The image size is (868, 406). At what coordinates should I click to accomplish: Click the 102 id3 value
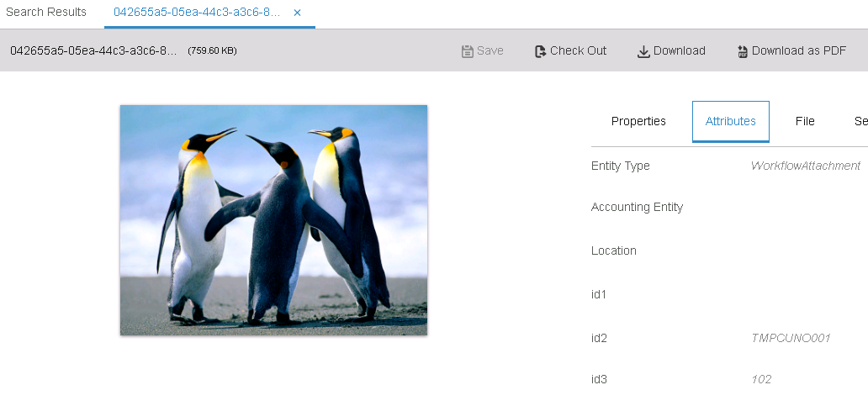(761, 379)
